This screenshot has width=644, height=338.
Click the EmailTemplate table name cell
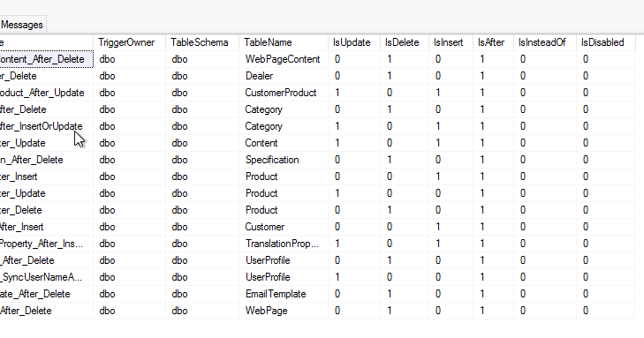(284, 294)
